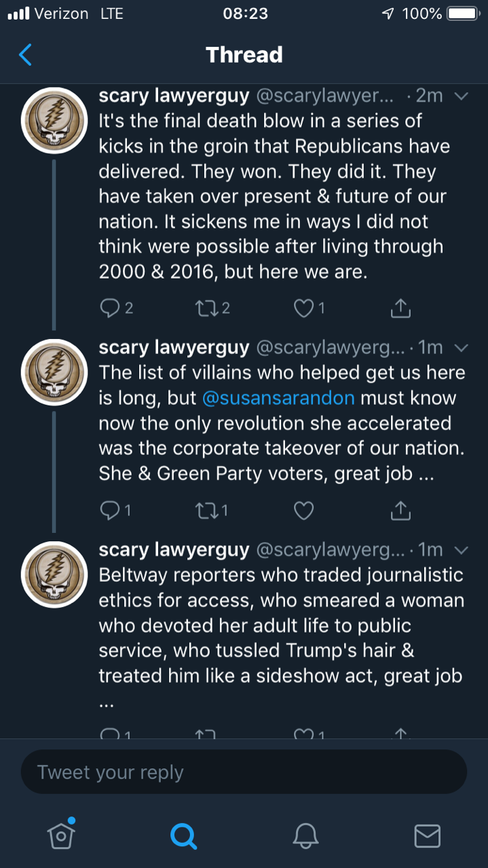The width and height of the screenshot is (488, 868).
Task: Open the Notifications bell tab
Action: (305, 835)
